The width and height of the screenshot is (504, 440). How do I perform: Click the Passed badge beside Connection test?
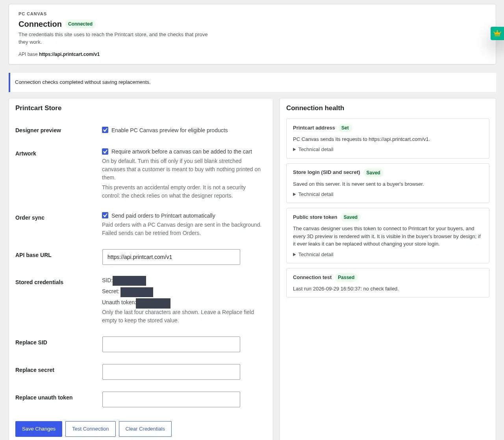[x=346, y=277]
